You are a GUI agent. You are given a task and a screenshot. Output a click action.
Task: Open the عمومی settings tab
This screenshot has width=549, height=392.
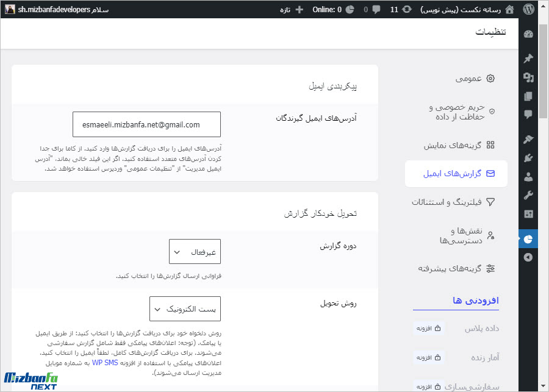[456, 79]
